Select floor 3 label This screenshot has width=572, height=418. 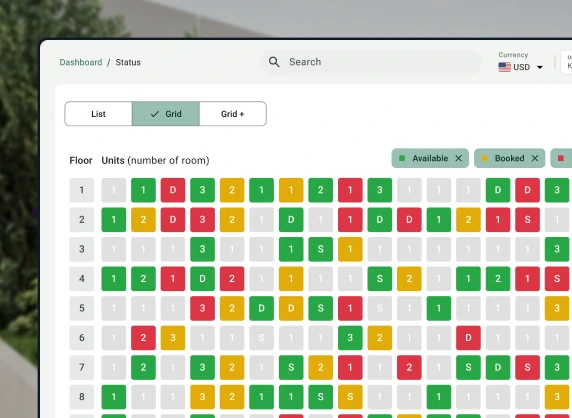pyautogui.click(x=82, y=249)
